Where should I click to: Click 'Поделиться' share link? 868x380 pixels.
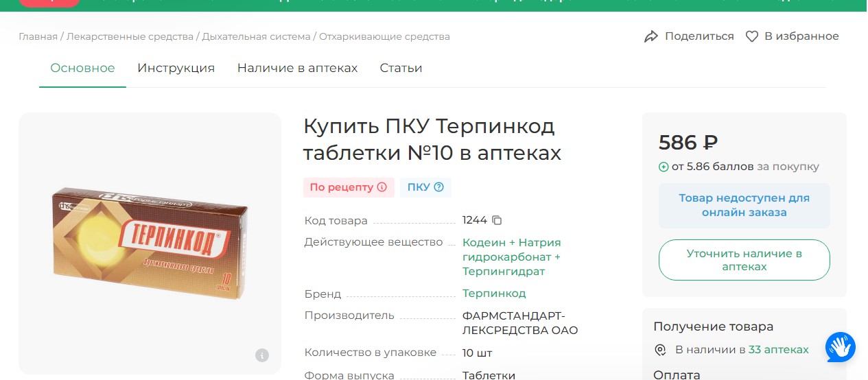tap(699, 36)
